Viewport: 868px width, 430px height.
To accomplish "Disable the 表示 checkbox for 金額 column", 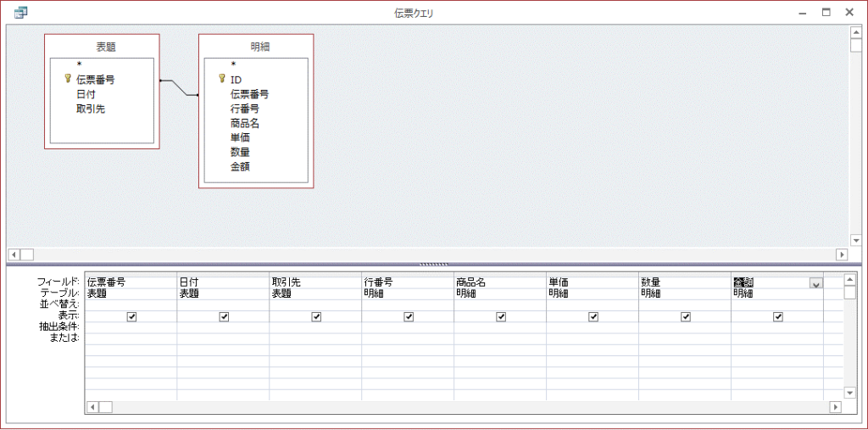I will (x=777, y=316).
